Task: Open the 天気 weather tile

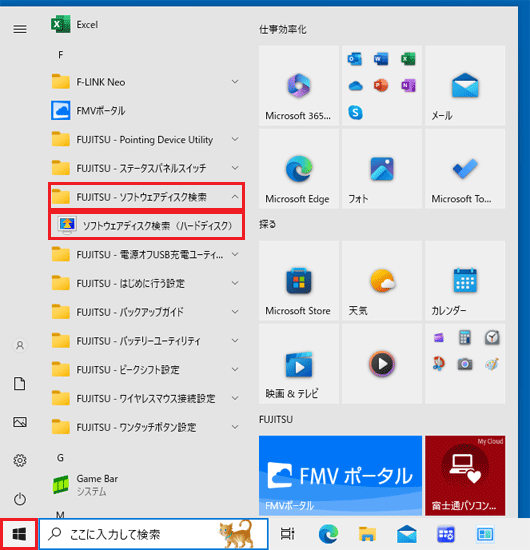Action: pyautogui.click(x=382, y=281)
